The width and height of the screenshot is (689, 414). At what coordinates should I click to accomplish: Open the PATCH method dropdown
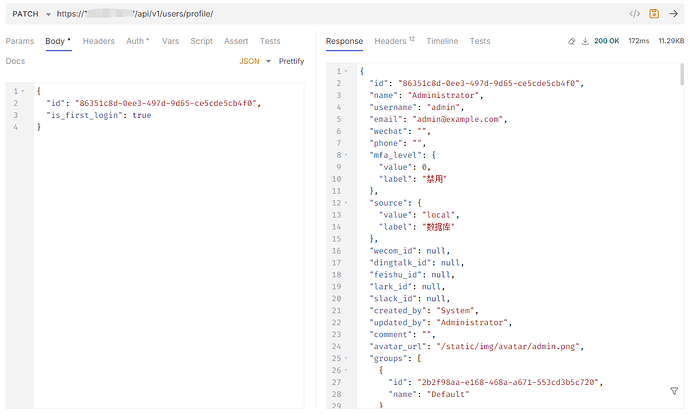tap(32, 14)
